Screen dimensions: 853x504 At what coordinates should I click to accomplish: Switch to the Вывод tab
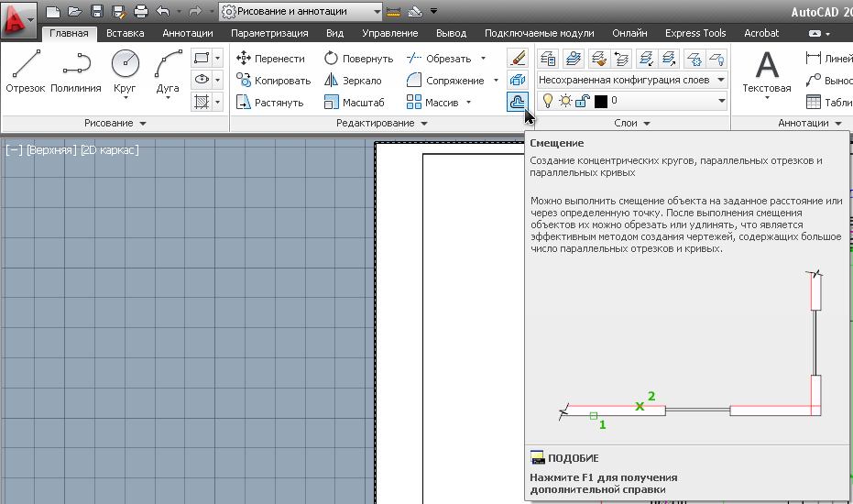tap(451, 33)
